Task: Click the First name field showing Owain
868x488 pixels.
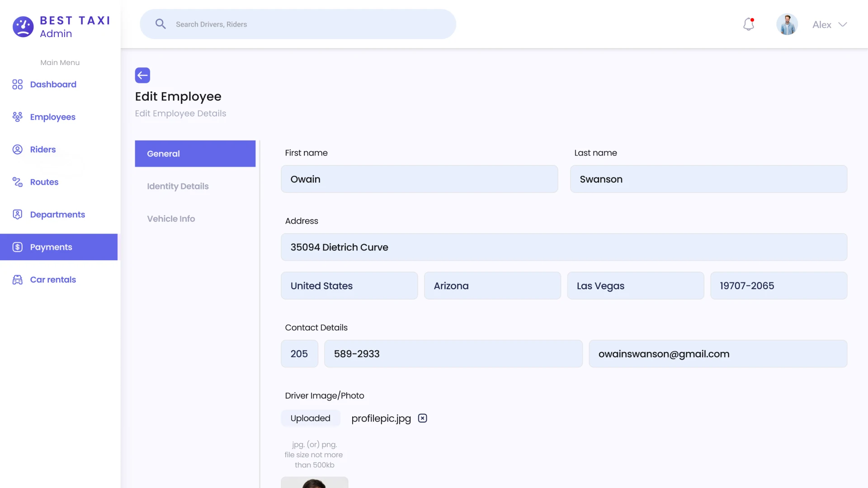Action: (x=419, y=179)
